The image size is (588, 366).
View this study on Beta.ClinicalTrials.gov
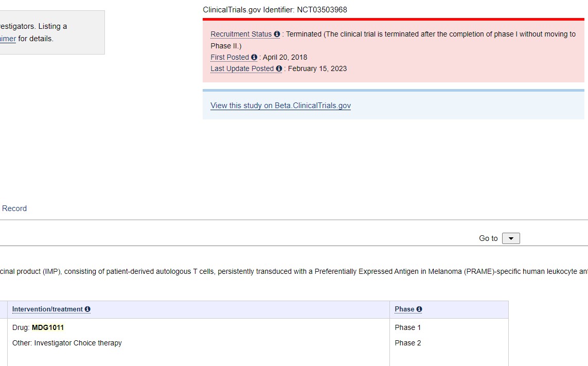point(280,106)
